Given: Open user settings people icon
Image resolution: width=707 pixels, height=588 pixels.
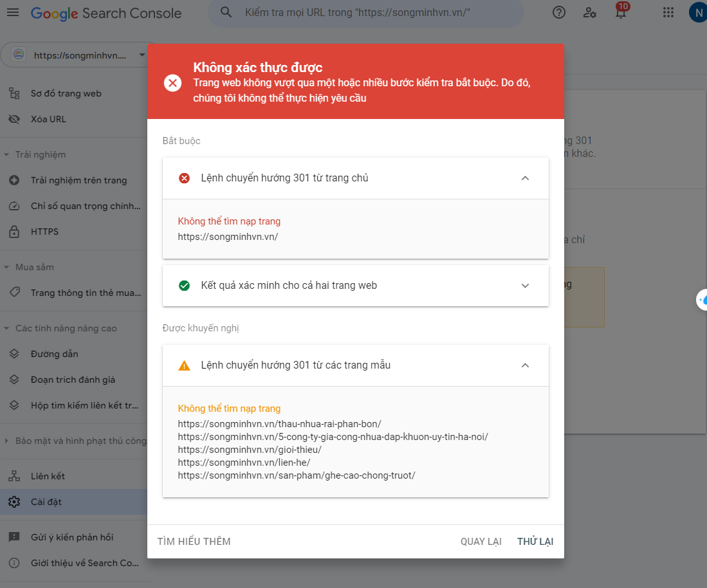Looking at the screenshot, I should pyautogui.click(x=589, y=12).
